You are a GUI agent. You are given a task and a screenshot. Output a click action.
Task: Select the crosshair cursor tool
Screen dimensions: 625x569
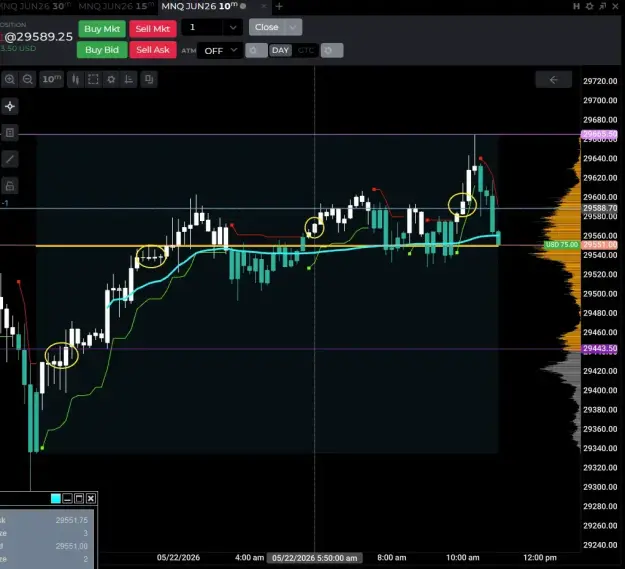point(10,106)
